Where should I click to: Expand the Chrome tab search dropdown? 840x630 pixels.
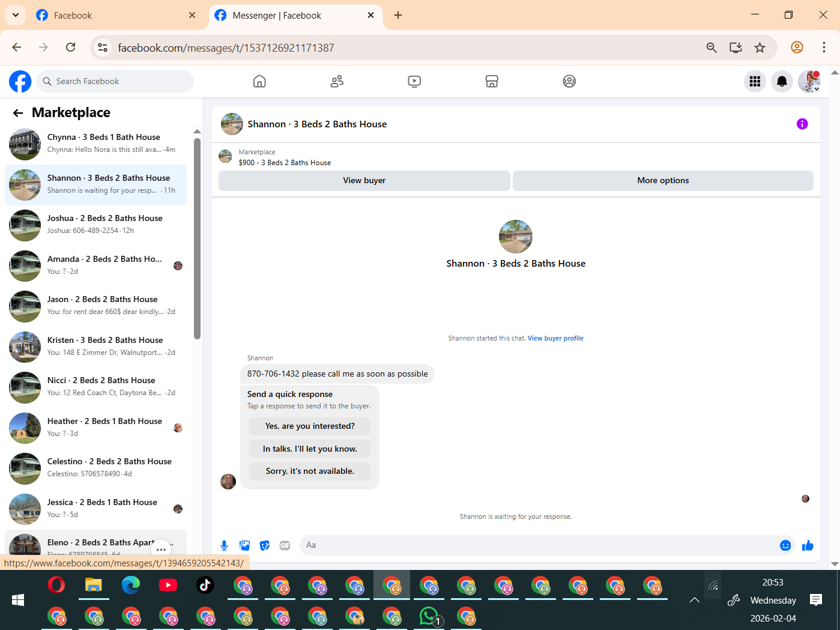[16, 15]
